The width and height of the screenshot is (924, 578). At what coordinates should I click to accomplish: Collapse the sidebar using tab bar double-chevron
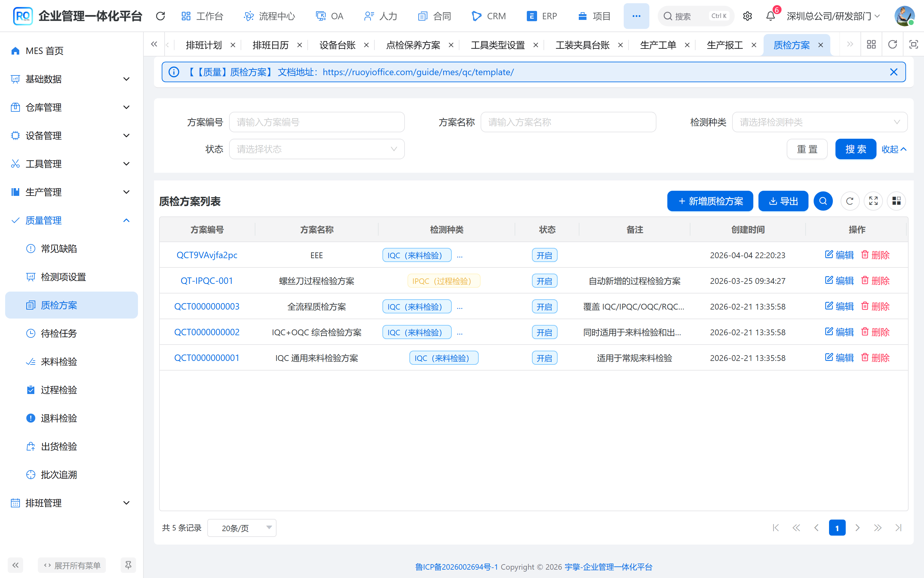click(x=154, y=44)
